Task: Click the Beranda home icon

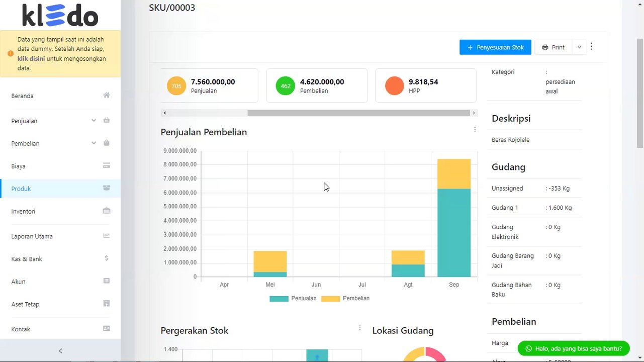Action: (x=107, y=96)
